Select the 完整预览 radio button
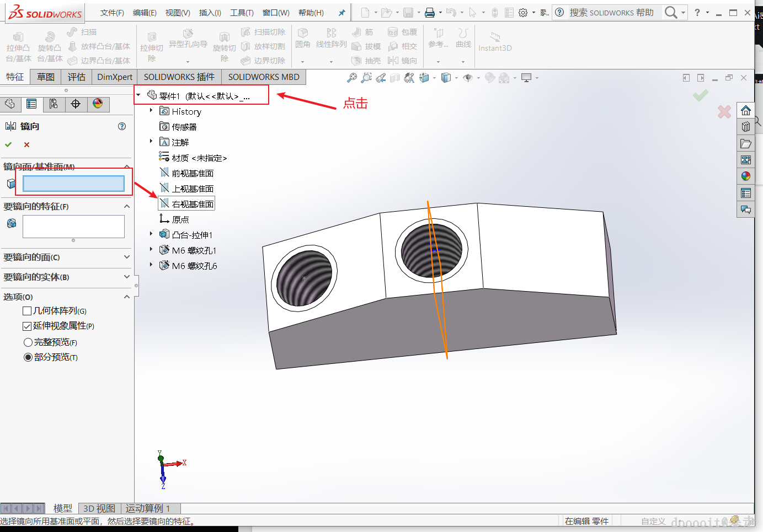This screenshot has height=532, width=763. [28, 342]
